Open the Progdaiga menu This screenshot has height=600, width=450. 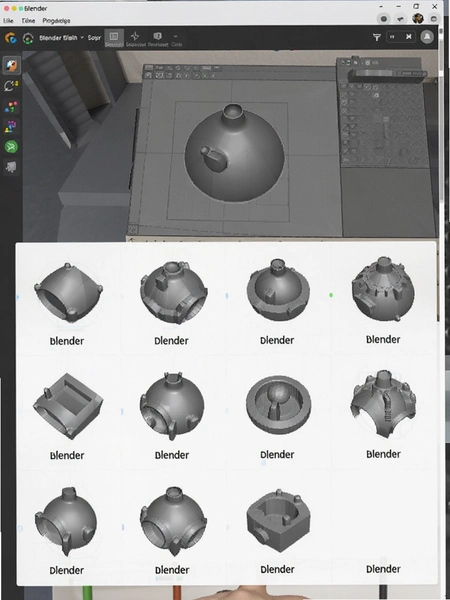click(x=56, y=21)
